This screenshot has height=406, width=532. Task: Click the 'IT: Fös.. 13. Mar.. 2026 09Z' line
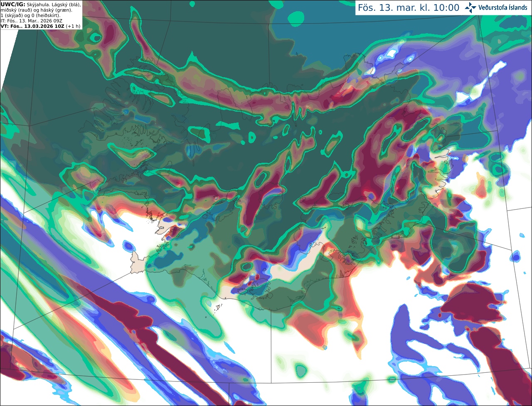click(32, 21)
